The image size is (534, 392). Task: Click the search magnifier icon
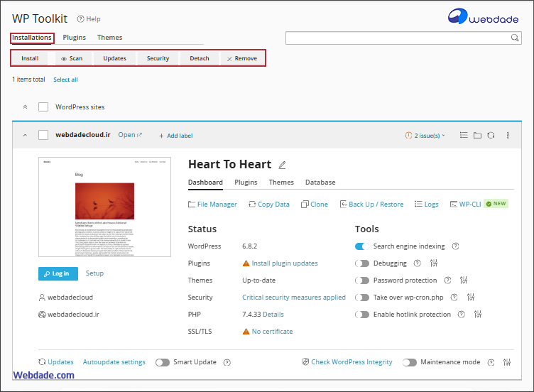click(x=515, y=38)
